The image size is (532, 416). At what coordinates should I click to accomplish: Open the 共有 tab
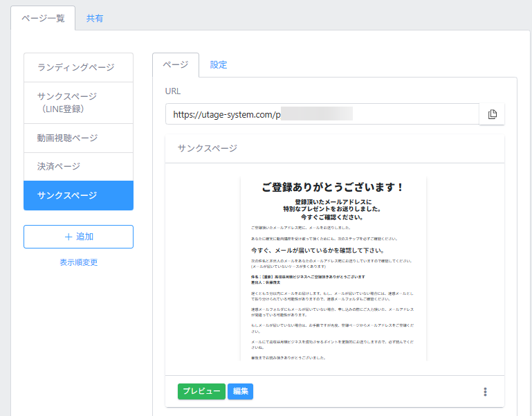tap(95, 19)
